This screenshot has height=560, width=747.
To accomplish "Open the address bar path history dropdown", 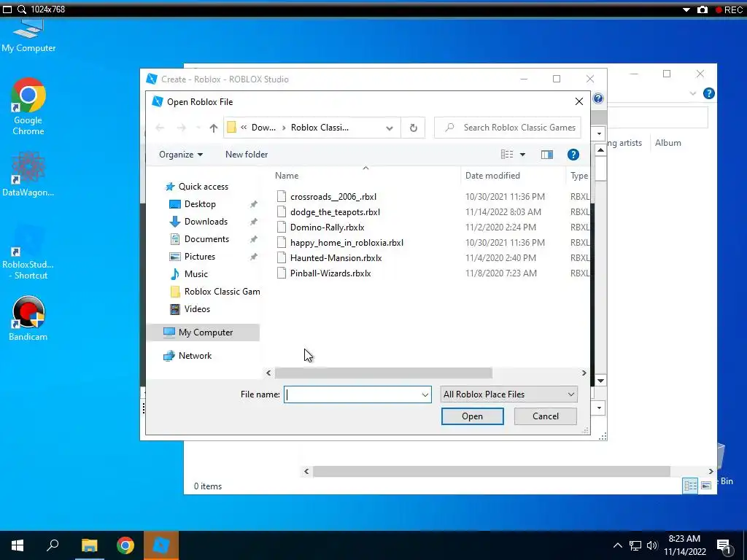I will click(x=390, y=128).
